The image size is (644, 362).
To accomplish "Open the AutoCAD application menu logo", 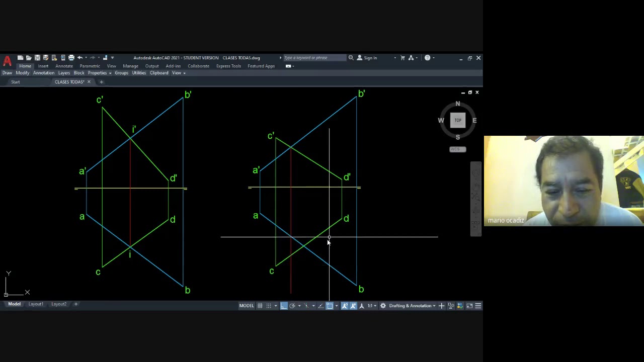I will click(7, 61).
